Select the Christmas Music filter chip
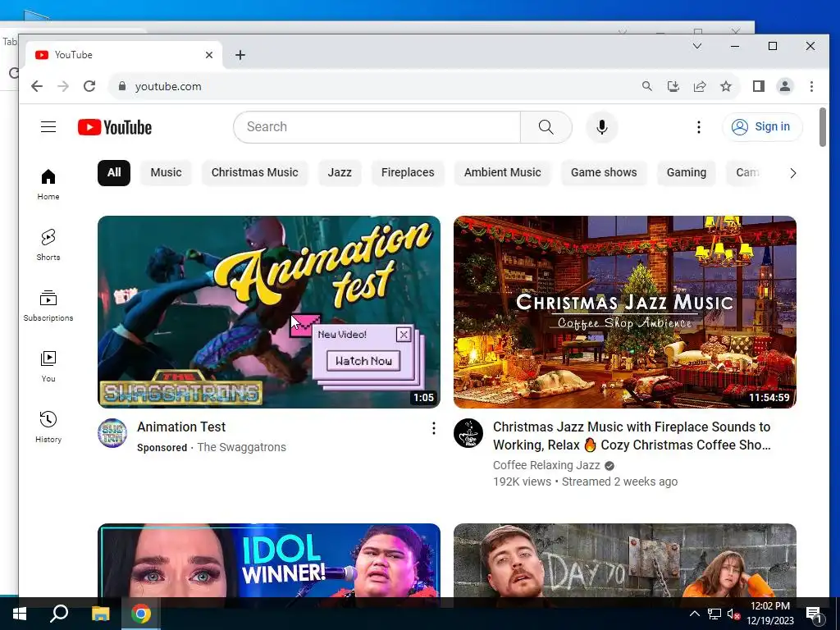840x630 pixels. tap(254, 172)
